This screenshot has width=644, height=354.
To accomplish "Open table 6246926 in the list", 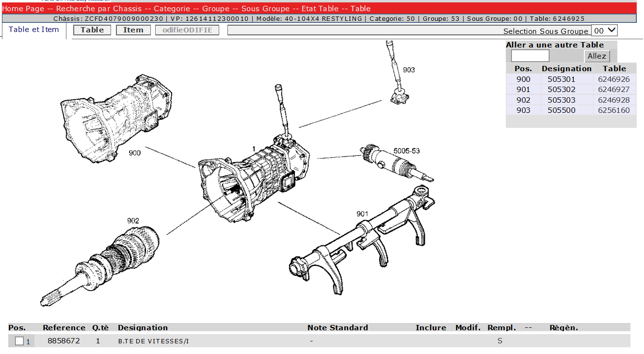I will tap(613, 79).
